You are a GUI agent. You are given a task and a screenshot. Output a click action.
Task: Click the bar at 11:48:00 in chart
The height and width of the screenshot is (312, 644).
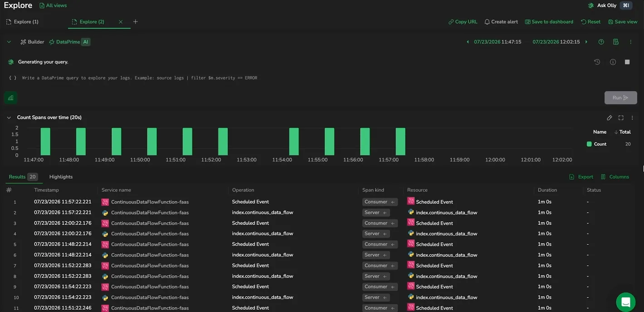click(x=81, y=141)
